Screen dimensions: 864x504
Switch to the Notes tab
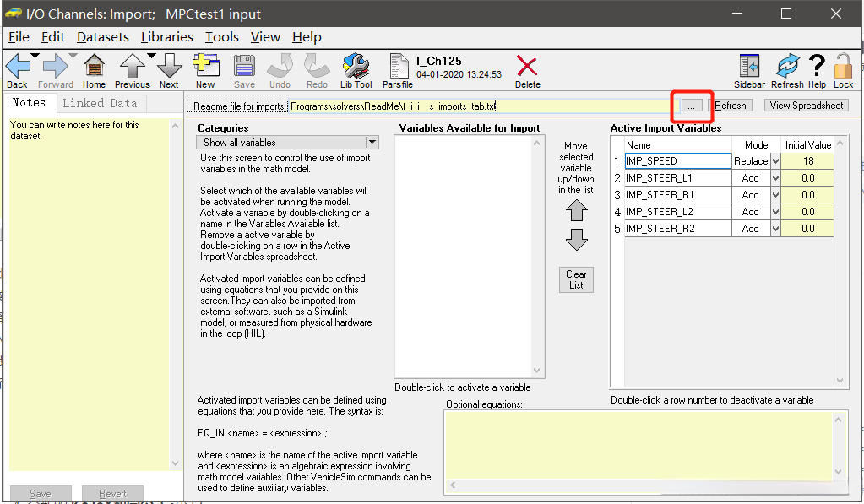(29, 103)
